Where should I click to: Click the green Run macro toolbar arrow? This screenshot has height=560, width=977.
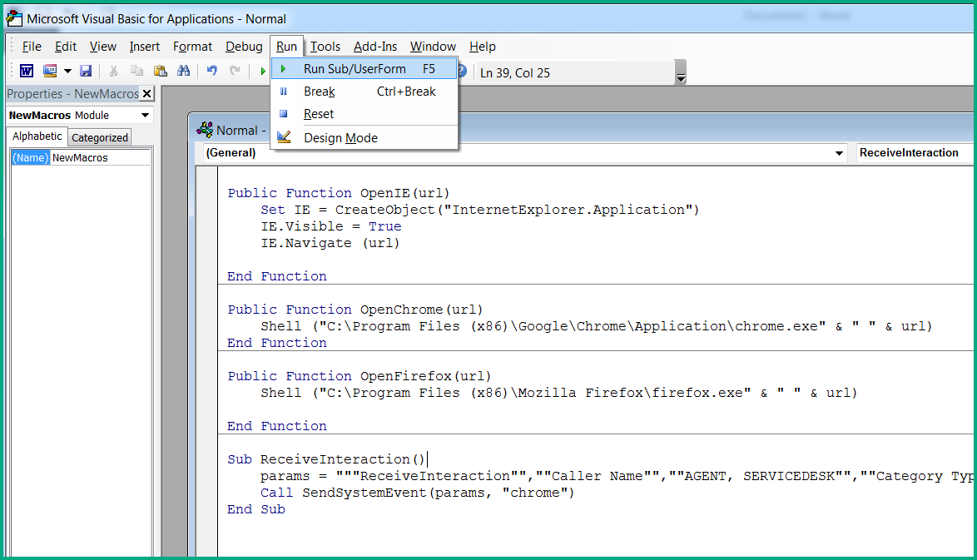262,72
